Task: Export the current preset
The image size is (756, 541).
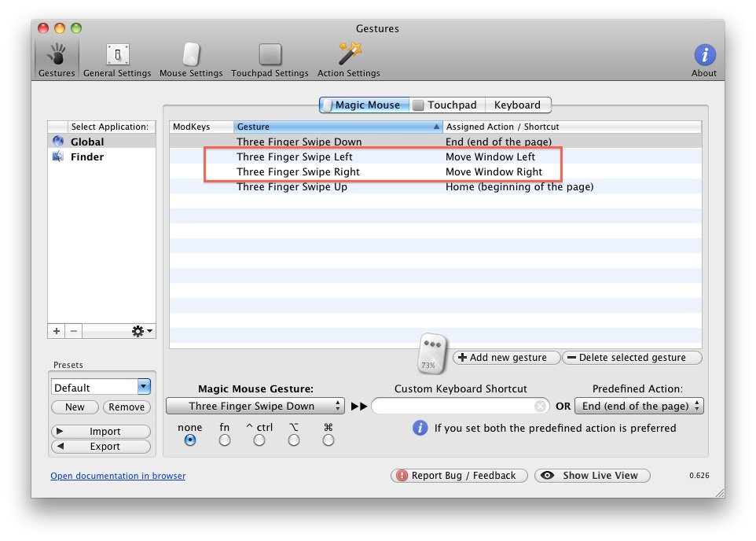Action: 101,446
